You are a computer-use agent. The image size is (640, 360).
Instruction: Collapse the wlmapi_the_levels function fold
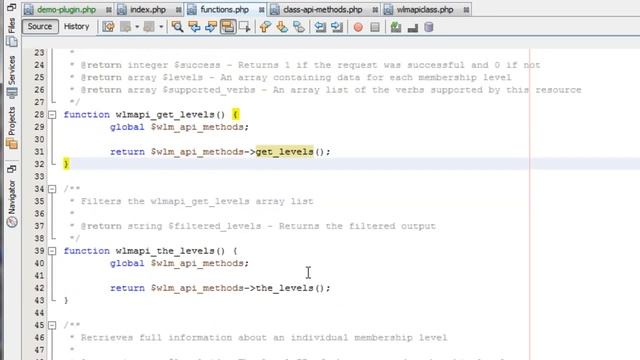[x=52, y=251]
